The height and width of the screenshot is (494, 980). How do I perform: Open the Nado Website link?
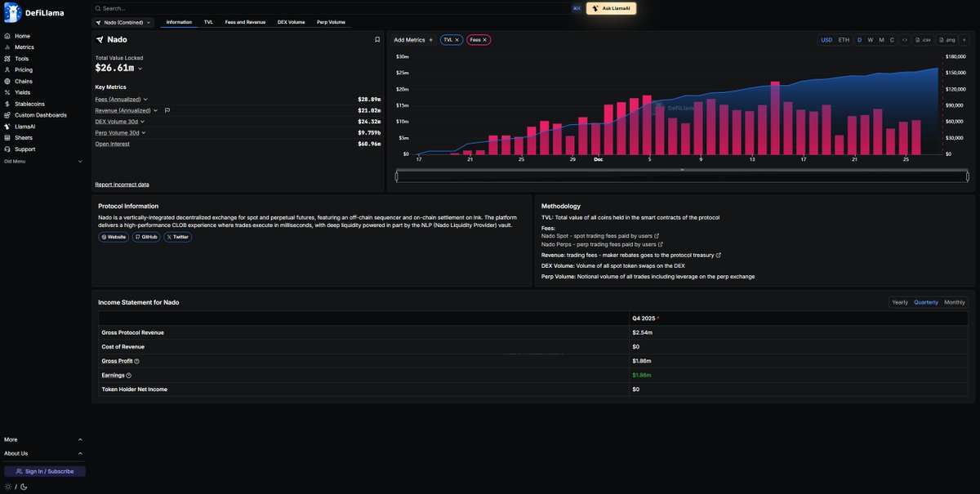tap(114, 237)
